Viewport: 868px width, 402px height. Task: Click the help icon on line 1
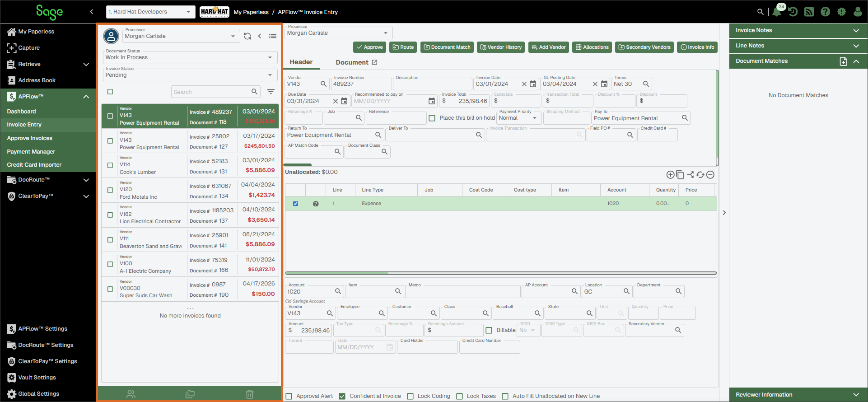pyautogui.click(x=316, y=204)
